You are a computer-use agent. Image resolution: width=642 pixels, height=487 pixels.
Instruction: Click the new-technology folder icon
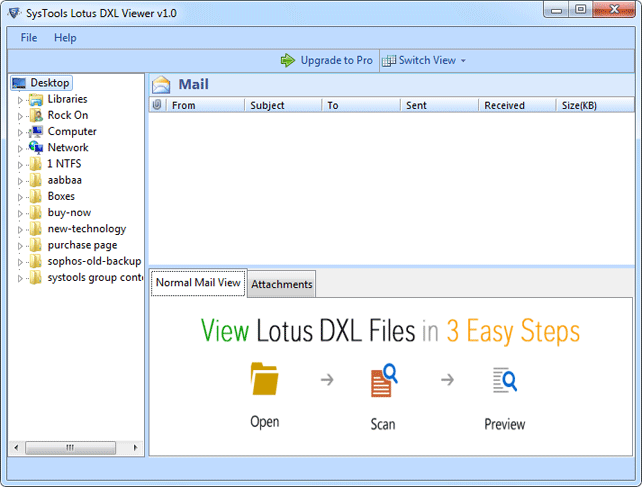pos(36,229)
